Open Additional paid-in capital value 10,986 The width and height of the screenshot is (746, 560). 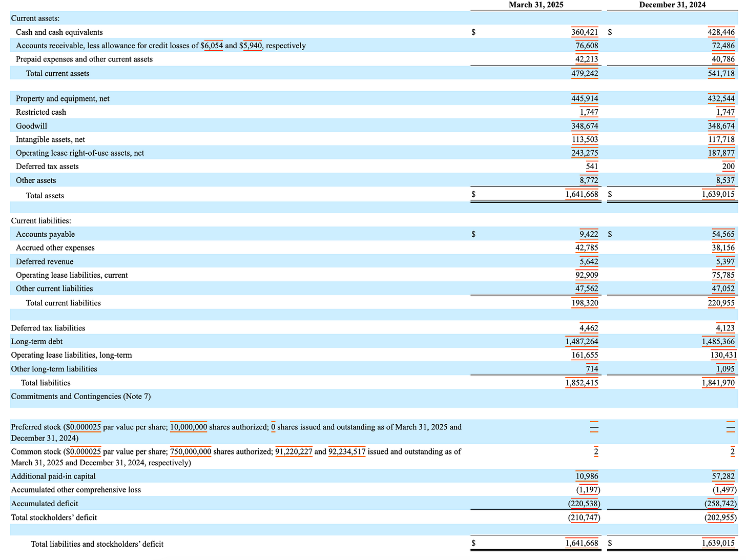point(587,476)
